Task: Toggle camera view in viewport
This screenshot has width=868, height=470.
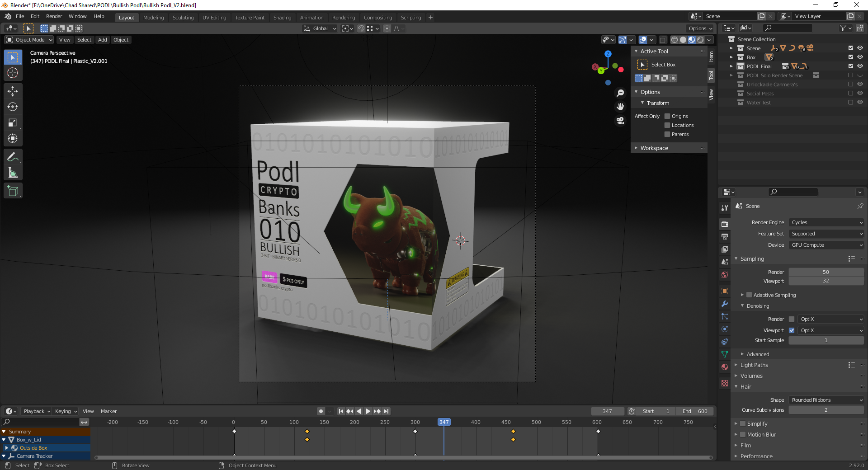Action: (x=620, y=121)
